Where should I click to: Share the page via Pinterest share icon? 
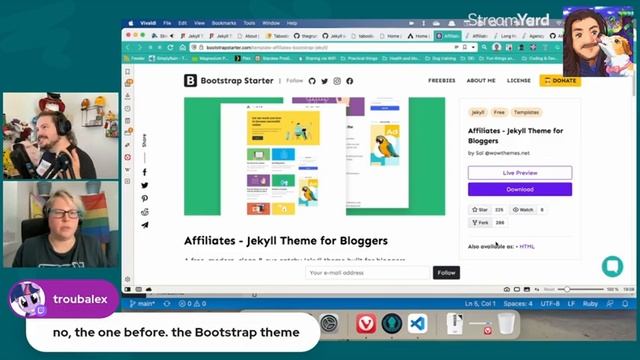(x=144, y=199)
